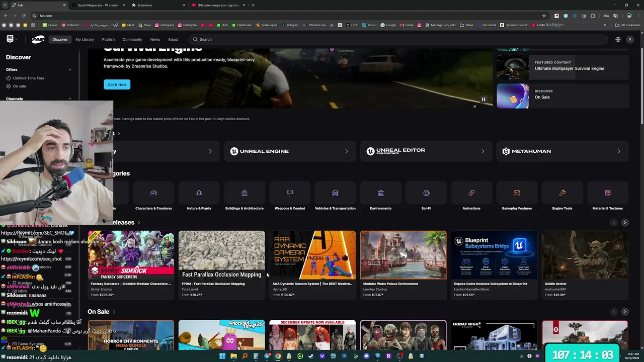This screenshot has height=362, width=644.
Task: Select On sale offer filter
Action: (16, 86)
